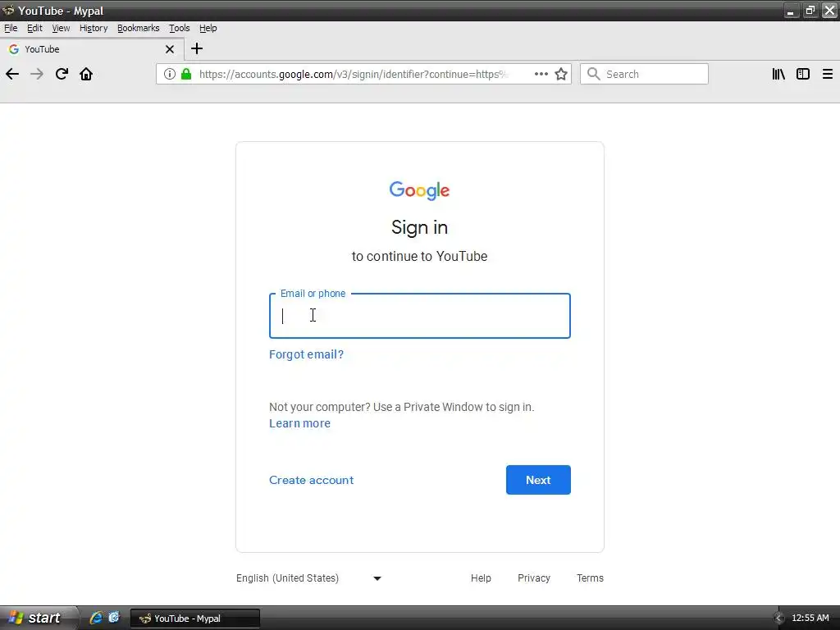Click the address bar URL
The image size is (840, 630).
354,74
